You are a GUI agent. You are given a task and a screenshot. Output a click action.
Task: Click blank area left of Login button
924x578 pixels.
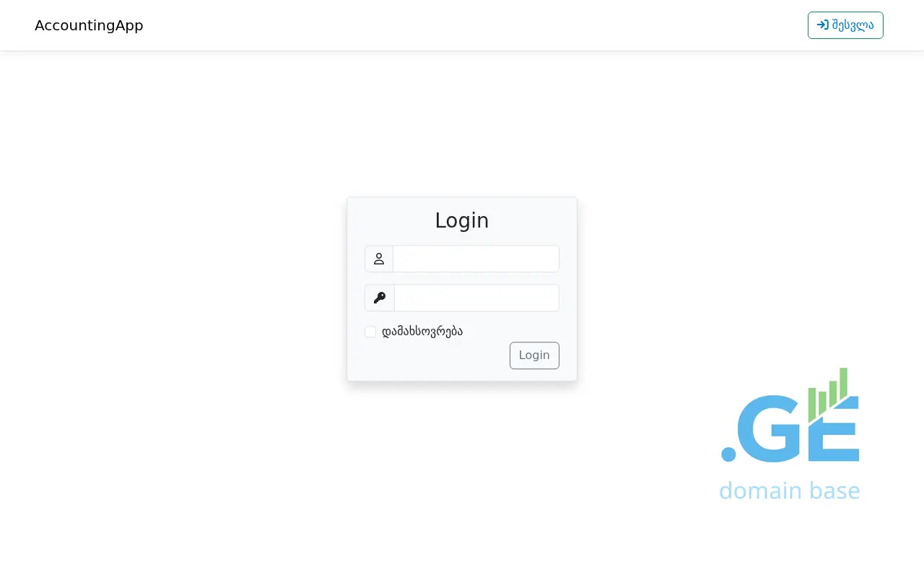click(433, 355)
